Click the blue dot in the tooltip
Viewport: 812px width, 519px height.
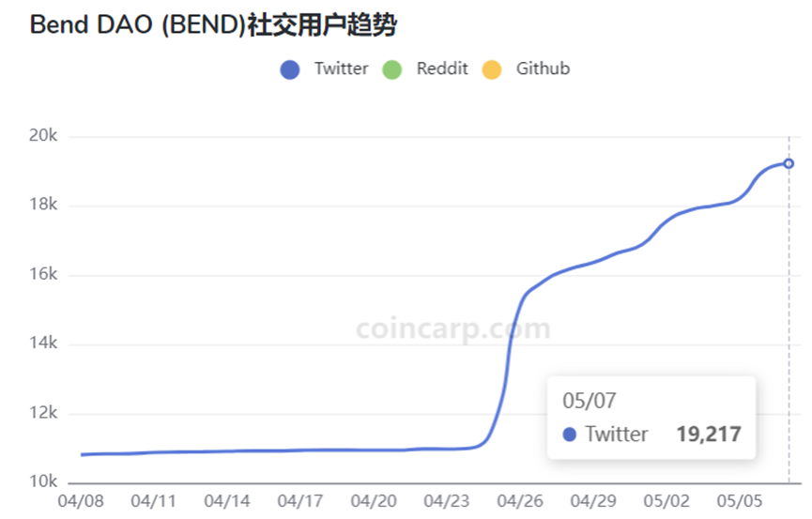[569, 434]
